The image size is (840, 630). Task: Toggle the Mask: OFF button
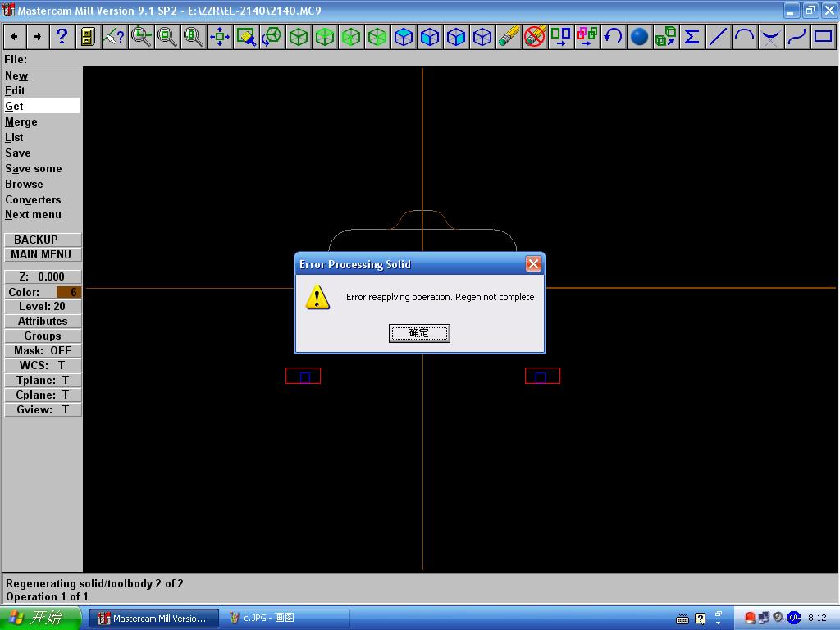point(43,350)
